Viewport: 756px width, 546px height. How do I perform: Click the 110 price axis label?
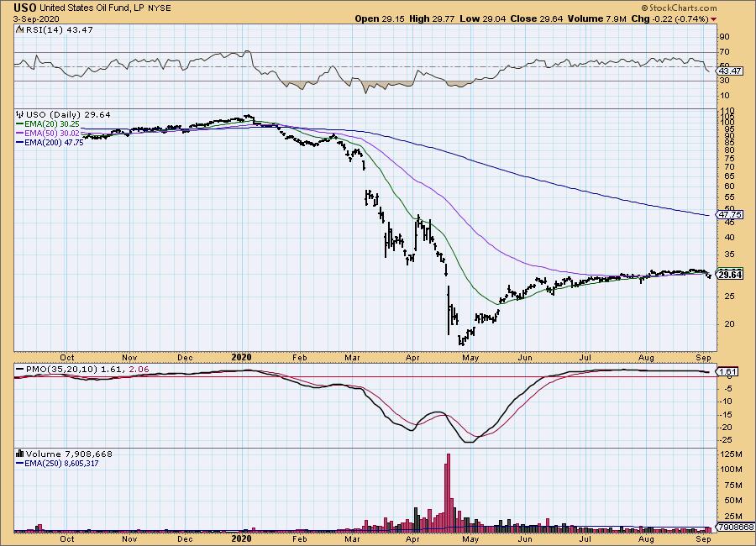727,111
